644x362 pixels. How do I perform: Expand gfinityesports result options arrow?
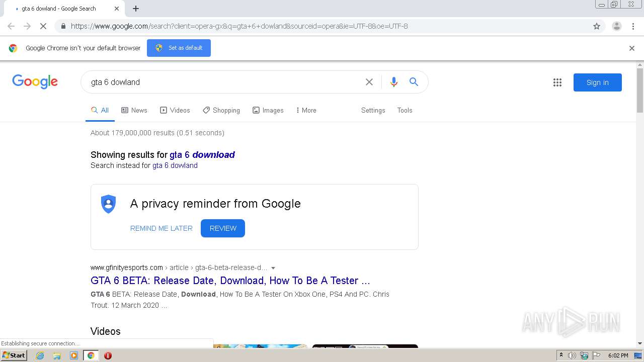click(273, 268)
